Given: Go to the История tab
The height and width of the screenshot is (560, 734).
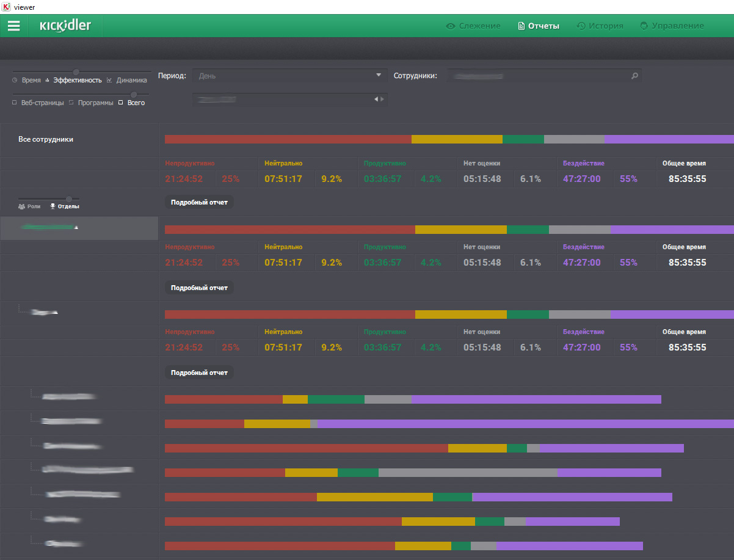Looking at the screenshot, I should 606,26.
